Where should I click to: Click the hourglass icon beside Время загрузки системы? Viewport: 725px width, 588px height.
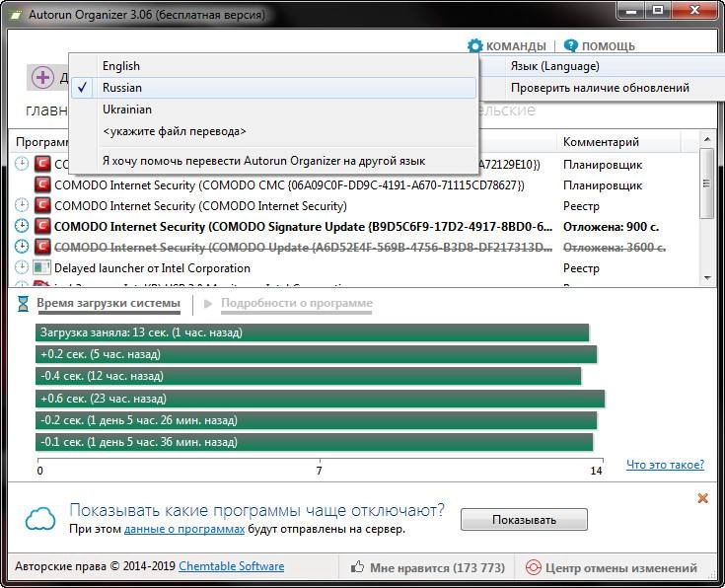coord(23,304)
